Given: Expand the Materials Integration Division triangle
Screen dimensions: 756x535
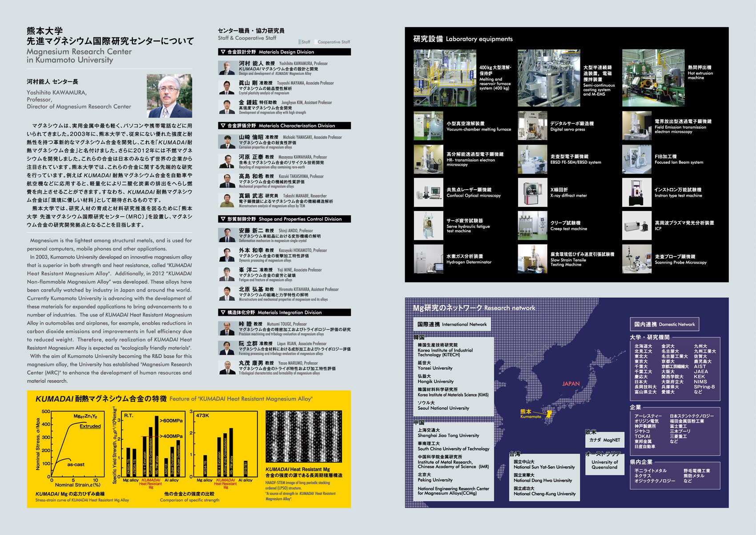Looking at the screenshot, I should (x=223, y=313).
